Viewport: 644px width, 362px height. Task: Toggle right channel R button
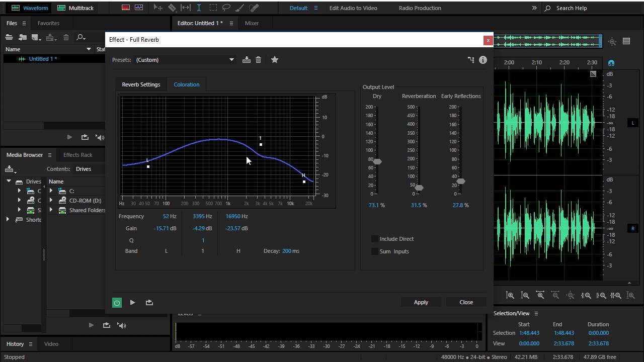point(633,228)
